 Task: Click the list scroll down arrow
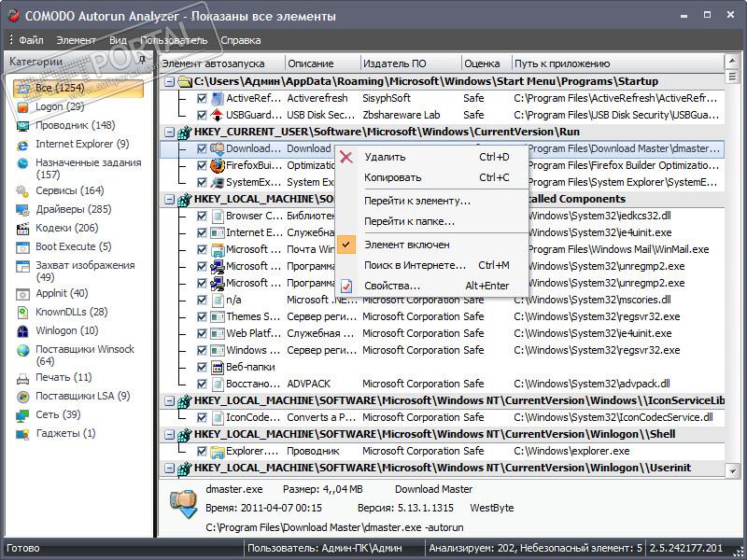(x=732, y=470)
